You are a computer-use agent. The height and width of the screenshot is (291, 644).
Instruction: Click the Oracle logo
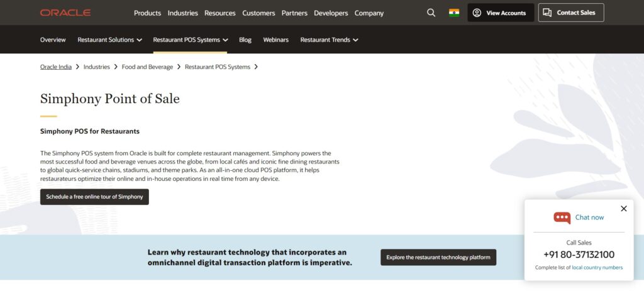(x=65, y=13)
